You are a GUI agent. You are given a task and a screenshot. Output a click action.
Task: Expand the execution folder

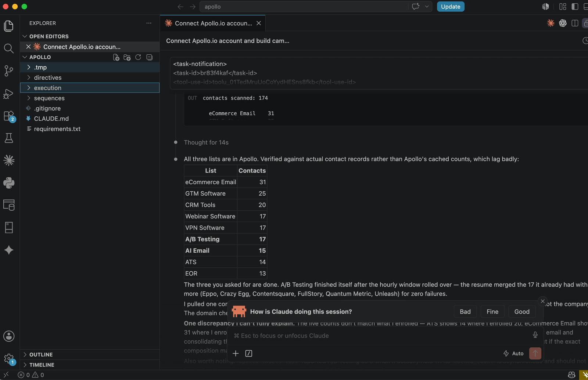tap(90, 88)
